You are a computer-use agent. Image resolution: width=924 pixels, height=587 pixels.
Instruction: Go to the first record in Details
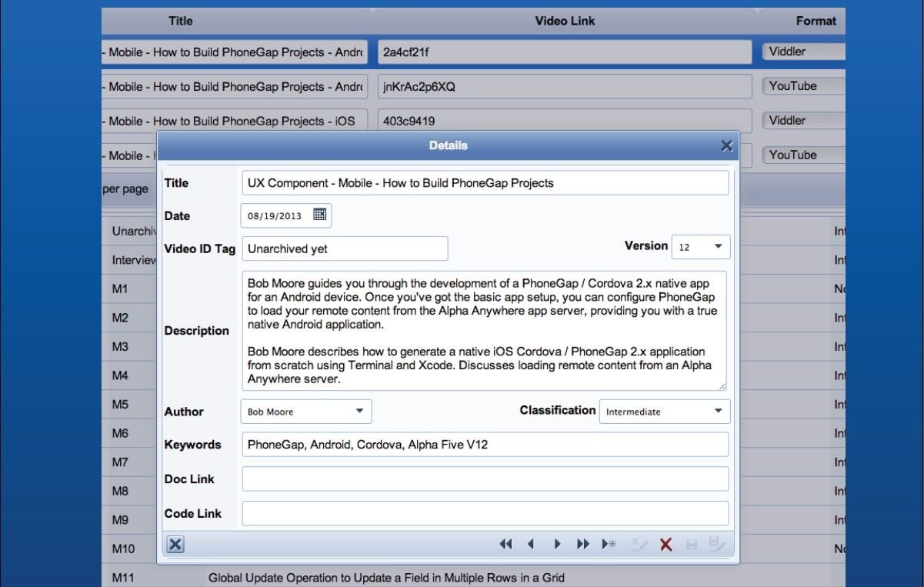pyautogui.click(x=505, y=545)
